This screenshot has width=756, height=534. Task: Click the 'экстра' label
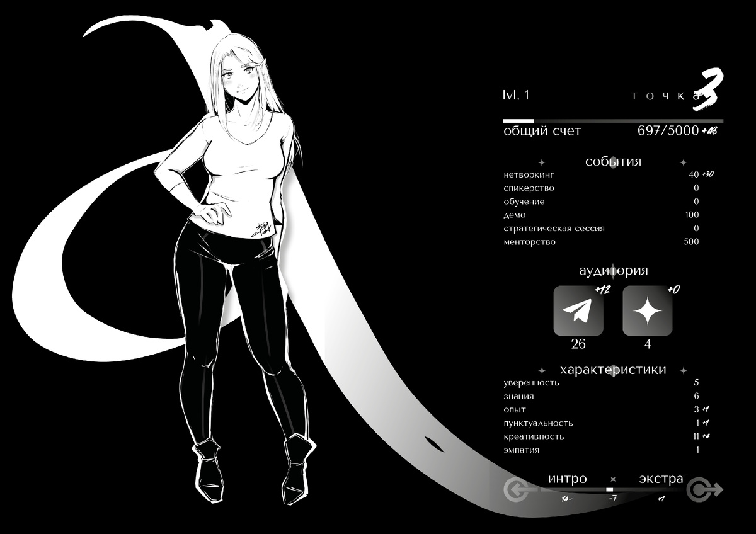click(x=661, y=479)
